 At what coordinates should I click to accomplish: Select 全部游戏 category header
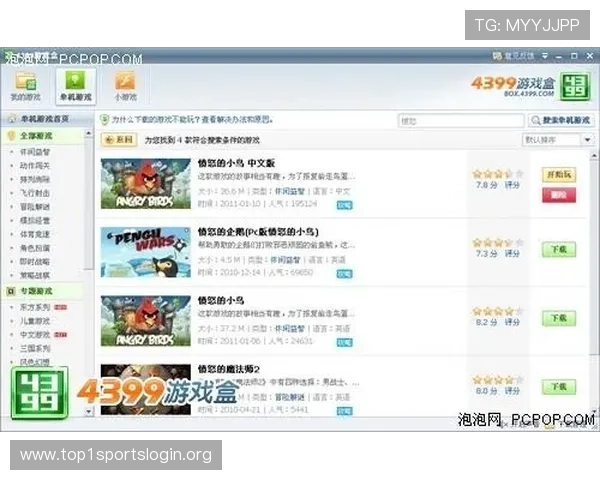coord(36,136)
